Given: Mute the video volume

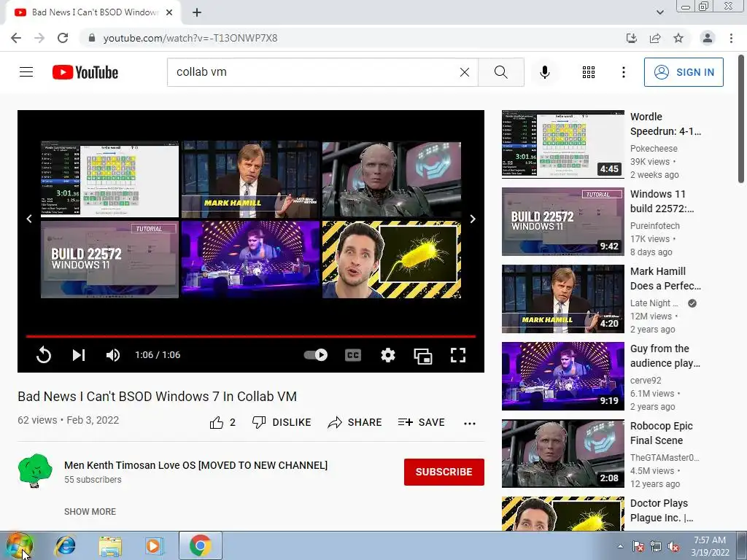Looking at the screenshot, I should coord(113,355).
